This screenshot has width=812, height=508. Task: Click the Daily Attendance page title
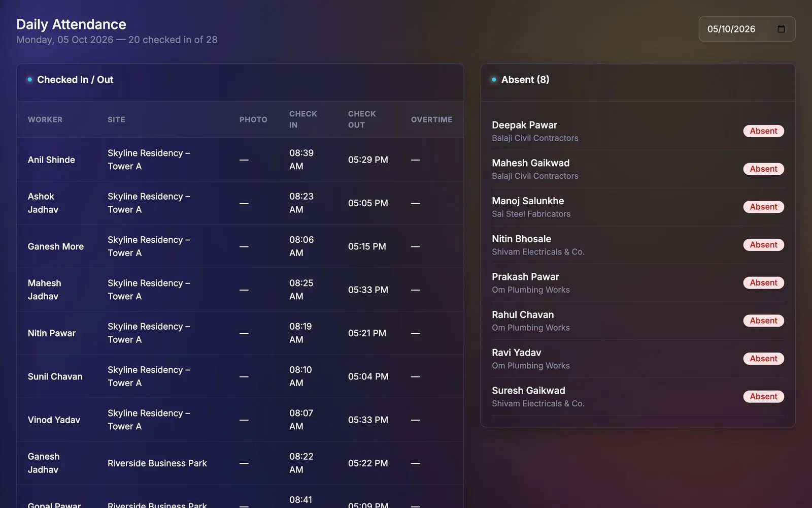tap(71, 24)
